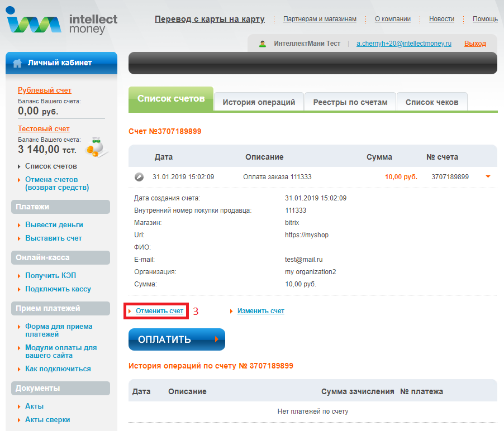Expand invoice 3707189899 details via red arrow
Screen dimensions: 504x431
click(x=488, y=175)
